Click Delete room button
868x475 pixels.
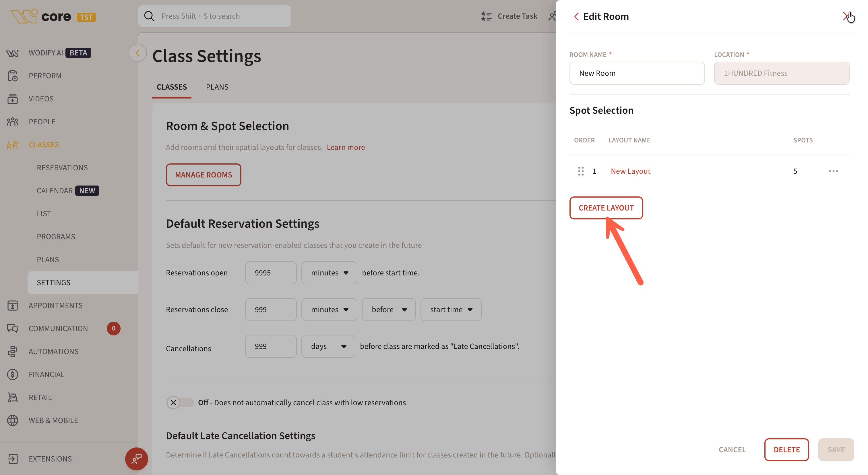point(786,450)
